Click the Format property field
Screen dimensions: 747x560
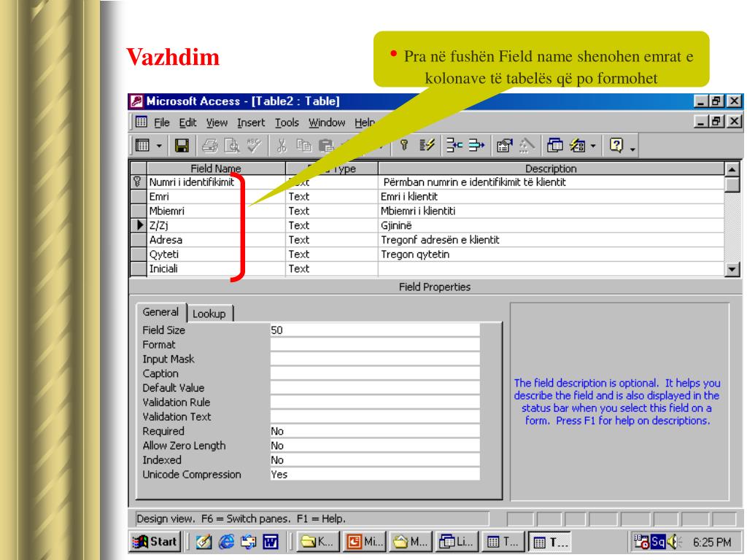375,344
